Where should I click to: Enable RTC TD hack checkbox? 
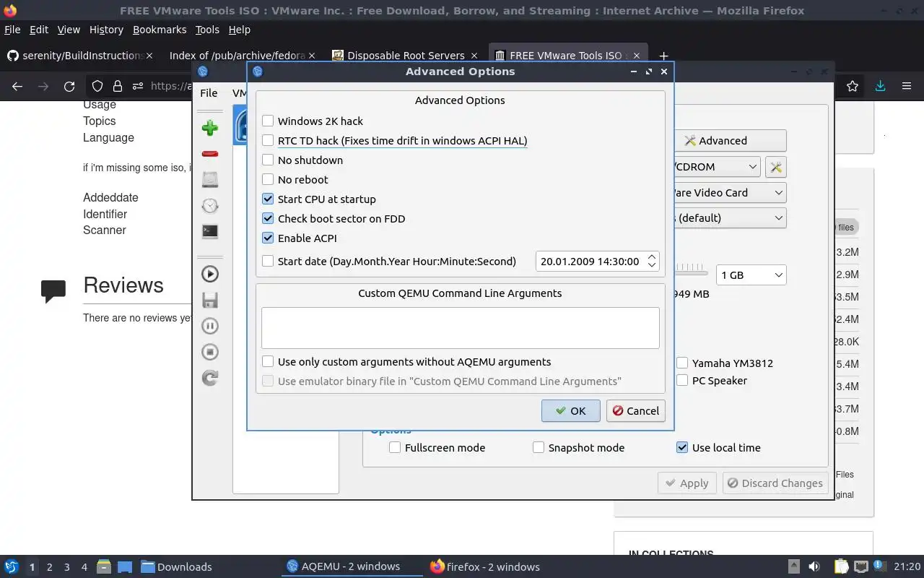point(268,141)
